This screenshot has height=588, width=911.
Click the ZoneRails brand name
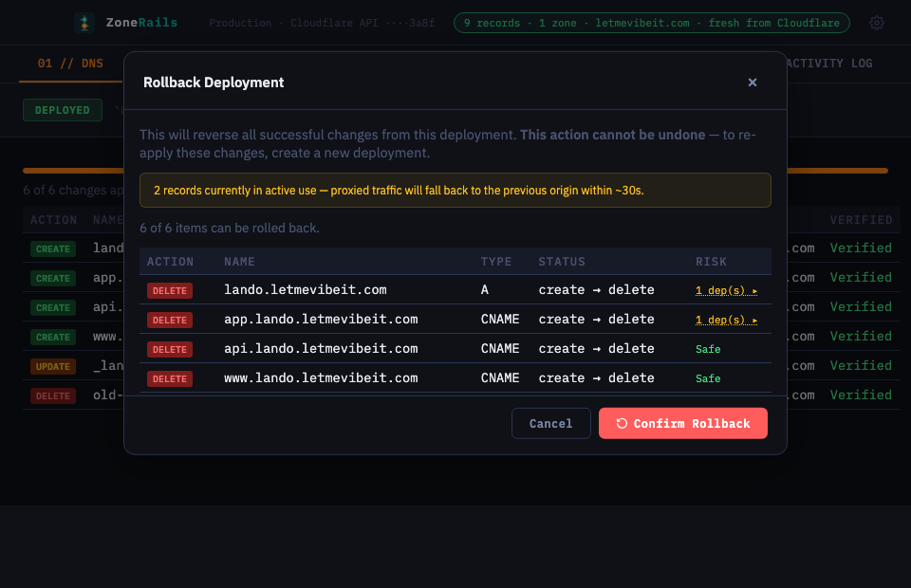[141, 23]
